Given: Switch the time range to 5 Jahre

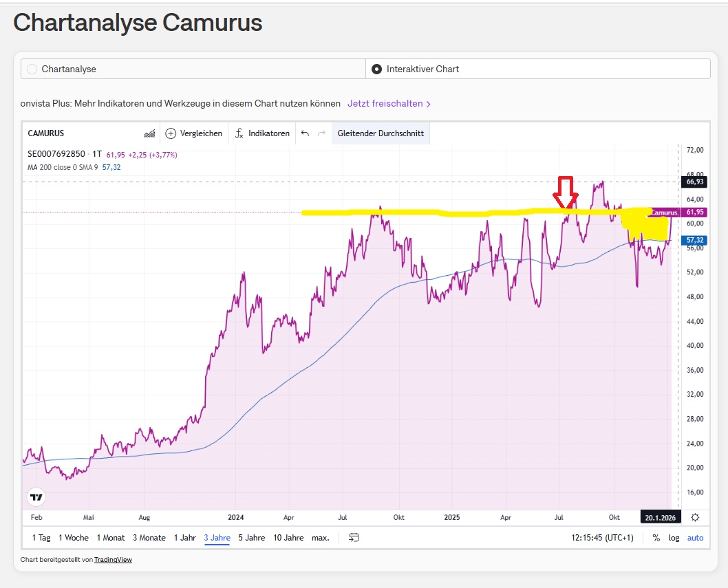Looking at the screenshot, I should click(251, 537).
